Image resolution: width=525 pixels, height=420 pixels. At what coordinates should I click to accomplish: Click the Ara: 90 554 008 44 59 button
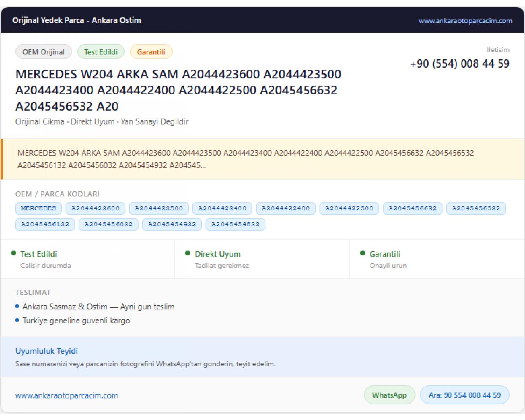point(465,395)
